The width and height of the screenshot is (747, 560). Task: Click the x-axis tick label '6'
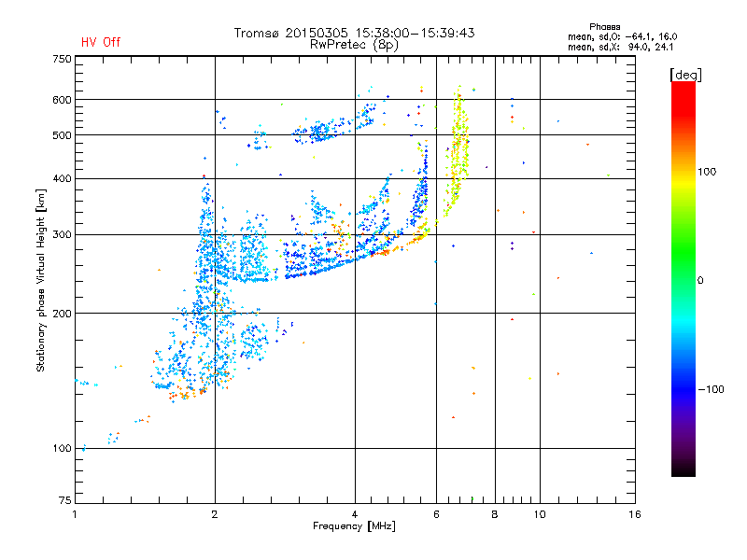pos(436,514)
